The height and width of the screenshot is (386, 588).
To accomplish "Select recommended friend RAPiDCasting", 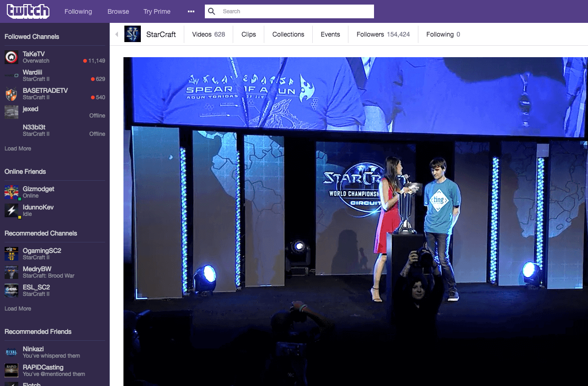I will pyautogui.click(x=55, y=370).
